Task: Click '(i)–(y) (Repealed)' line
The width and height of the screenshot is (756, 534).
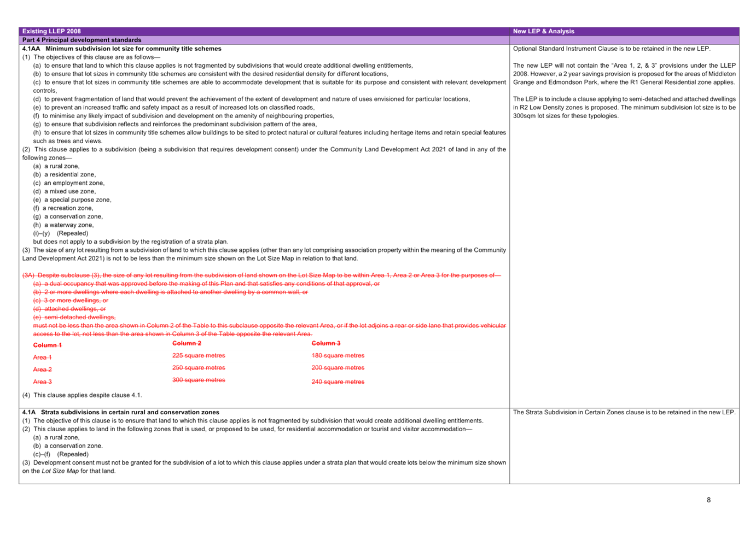Action: [61, 233]
